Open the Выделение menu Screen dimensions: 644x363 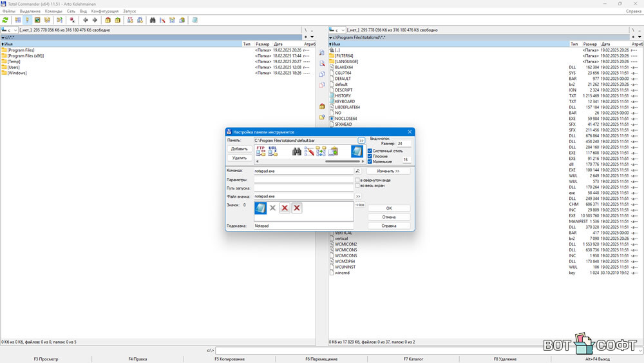click(30, 11)
